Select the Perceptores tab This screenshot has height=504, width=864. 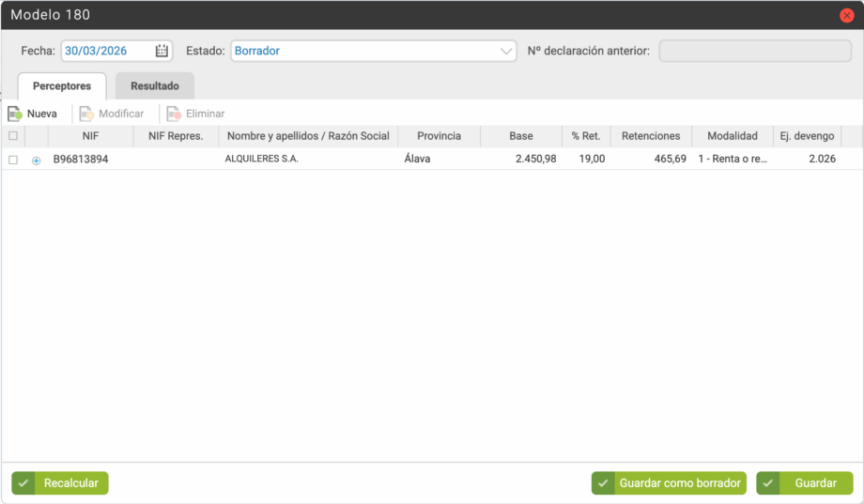(62, 86)
